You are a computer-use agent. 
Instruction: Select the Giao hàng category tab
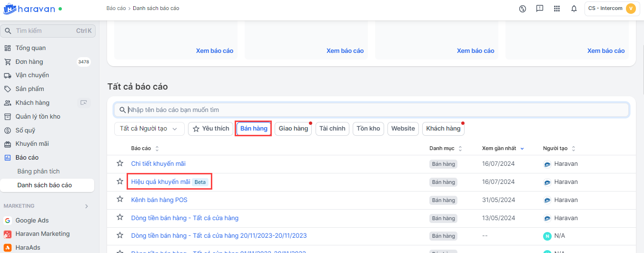293,129
